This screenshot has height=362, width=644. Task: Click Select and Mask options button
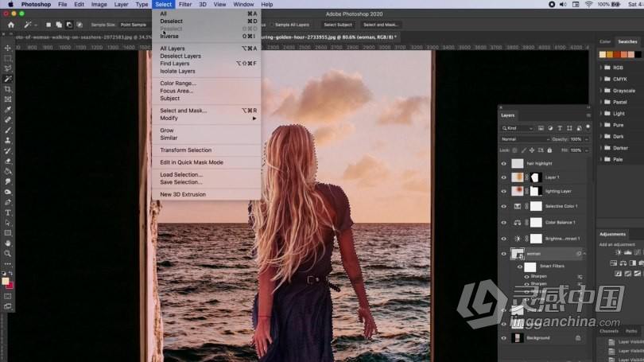[381, 25]
